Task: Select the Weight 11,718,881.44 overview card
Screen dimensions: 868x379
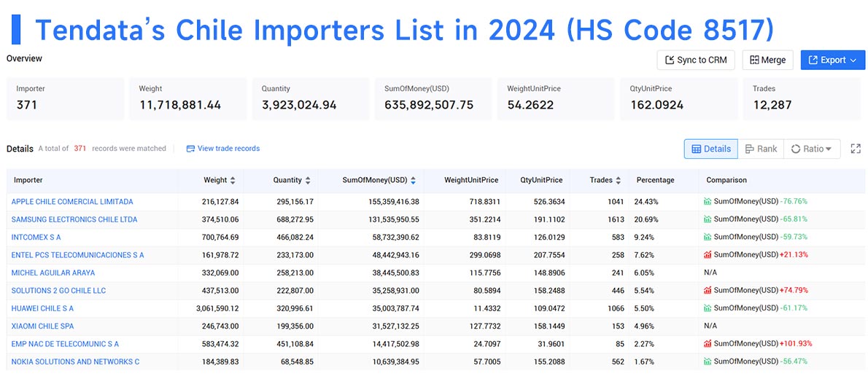Action: [188, 98]
